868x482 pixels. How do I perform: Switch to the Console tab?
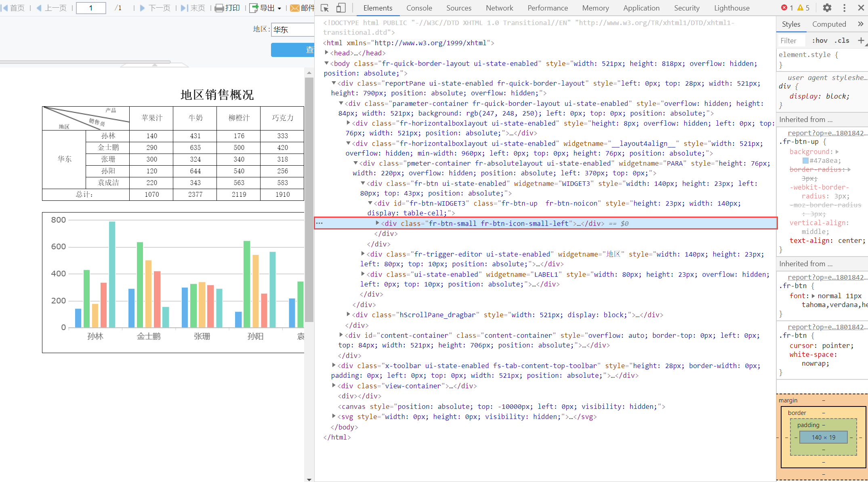click(419, 8)
